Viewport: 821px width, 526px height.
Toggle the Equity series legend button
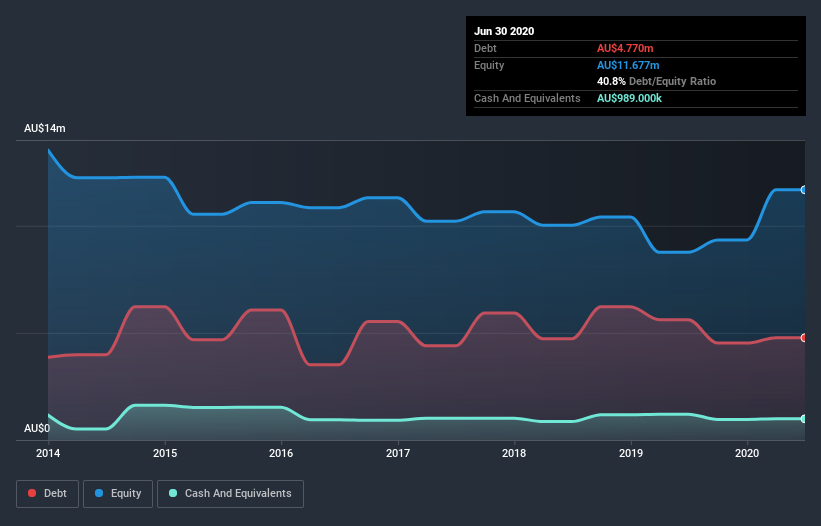click(x=118, y=494)
